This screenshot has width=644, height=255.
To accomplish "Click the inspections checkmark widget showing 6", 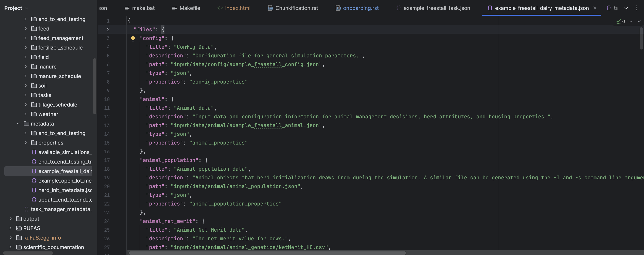I will [x=620, y=22].
